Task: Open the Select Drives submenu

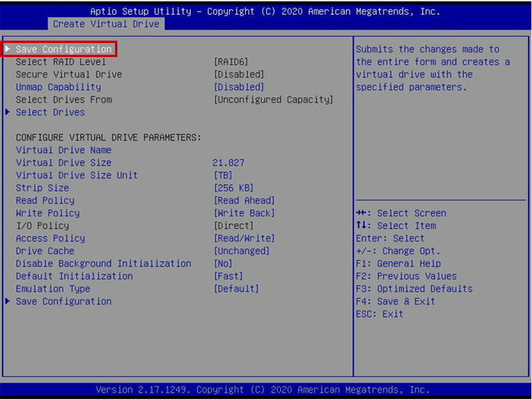Action: tap(50, 112)
